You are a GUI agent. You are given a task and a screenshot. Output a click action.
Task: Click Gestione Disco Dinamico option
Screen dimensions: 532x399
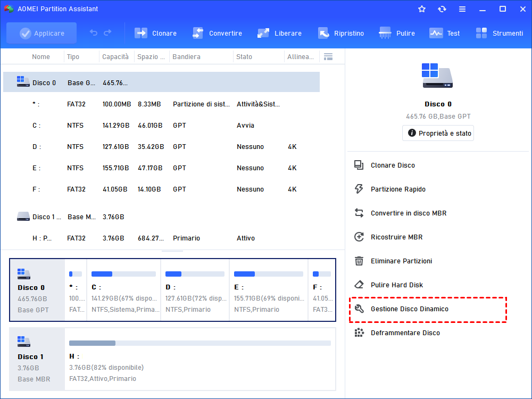[410, 309]
